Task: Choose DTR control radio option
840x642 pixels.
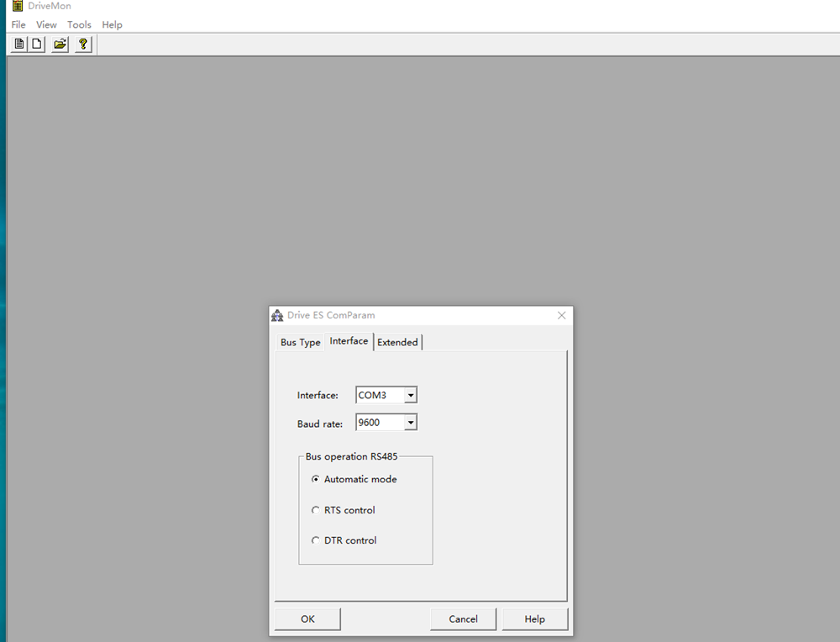Action: pyautogui.click(x=316, y=540)
